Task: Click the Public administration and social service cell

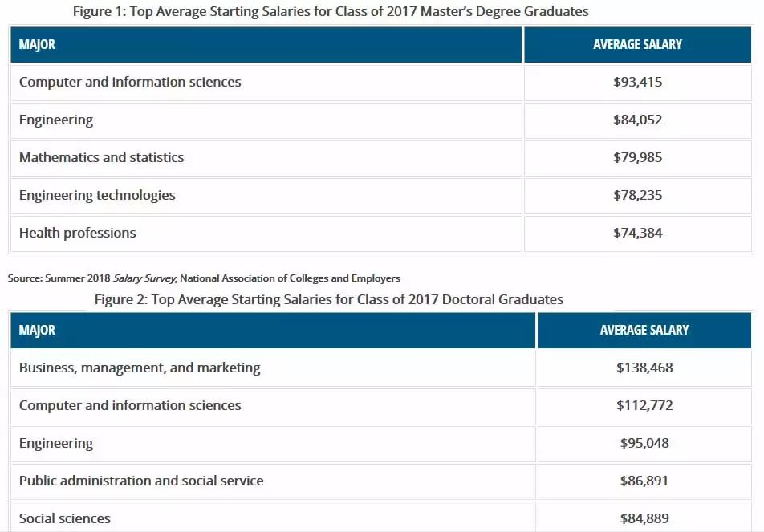Action: tap(141, 481)
